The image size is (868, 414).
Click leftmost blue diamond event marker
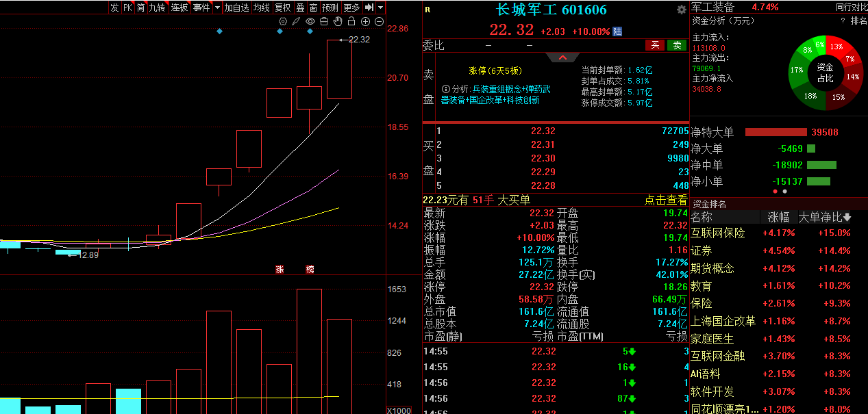pos(219,31)
